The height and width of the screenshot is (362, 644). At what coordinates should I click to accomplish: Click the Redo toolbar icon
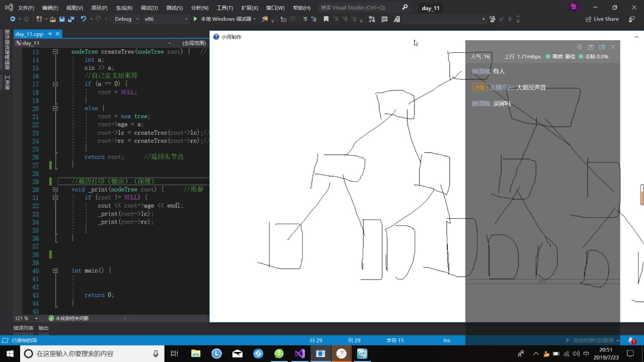coord(99,19)
